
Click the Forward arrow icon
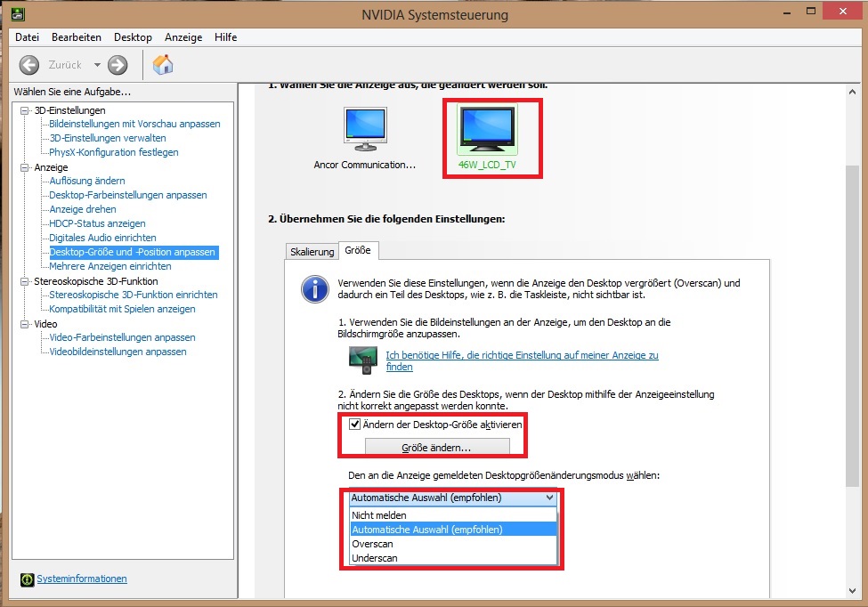118,65
